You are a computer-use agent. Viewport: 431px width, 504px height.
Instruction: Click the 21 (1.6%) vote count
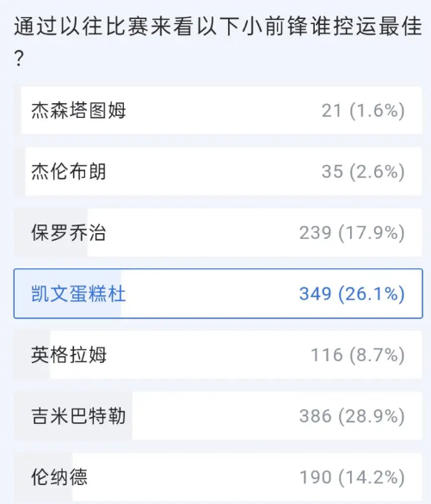tap(363, 111)
